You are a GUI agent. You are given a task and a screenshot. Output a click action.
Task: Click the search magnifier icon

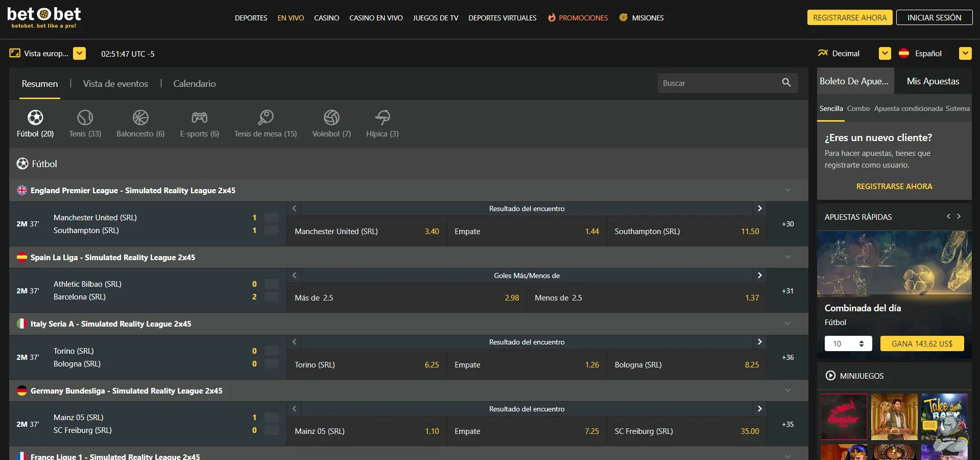[786, 83]
